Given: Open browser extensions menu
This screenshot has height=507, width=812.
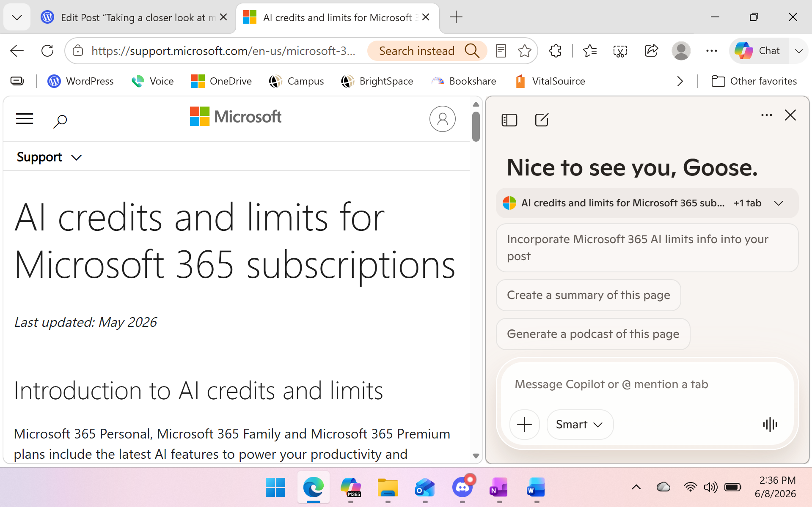Looking at the screenshot, I should pos(555,51).
